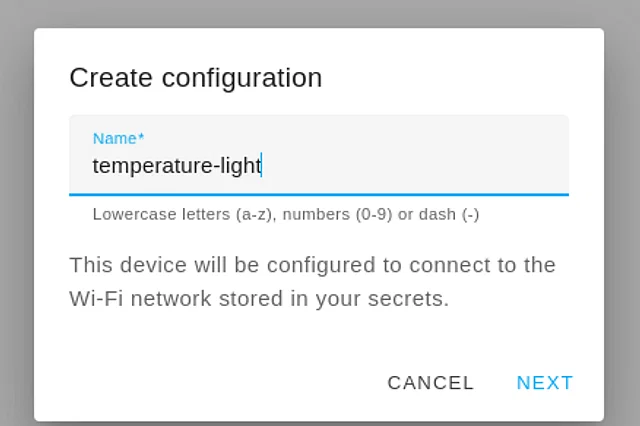Click the floating "Name*" field label

tap(118, 139)
